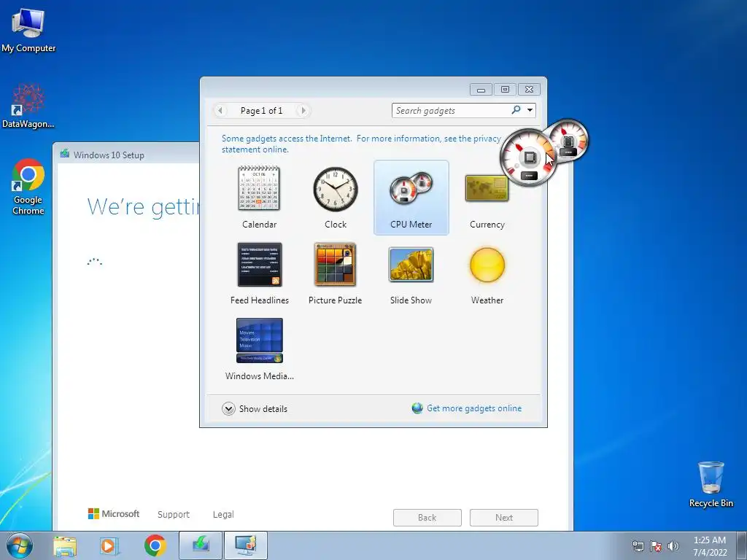This screenshot has width=747, height=560.
Task: Select the Calendar gadget
Action: [x=259, y=197]
